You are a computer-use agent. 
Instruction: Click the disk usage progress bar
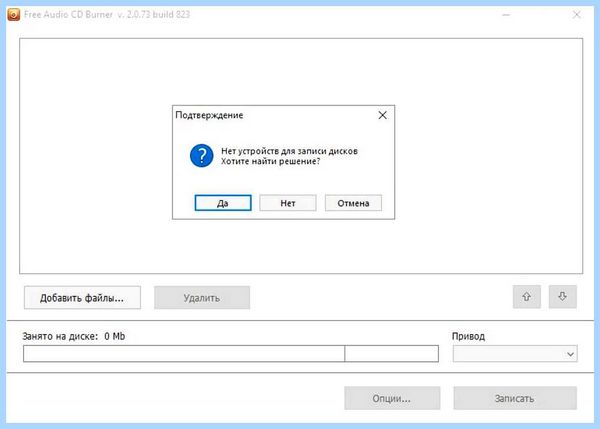[231, 354]
